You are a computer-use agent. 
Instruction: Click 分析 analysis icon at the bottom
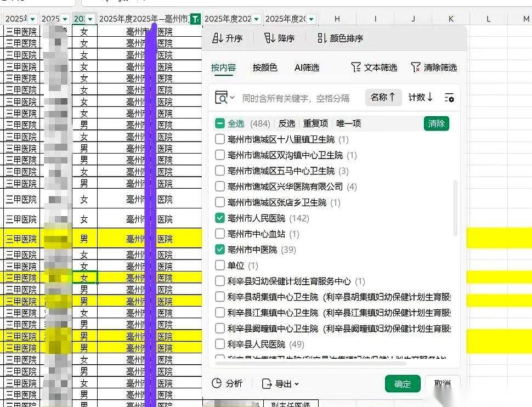point(227,383)
